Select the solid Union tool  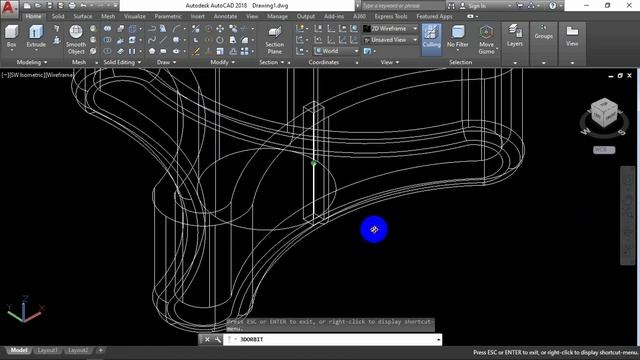coord(107,29)
